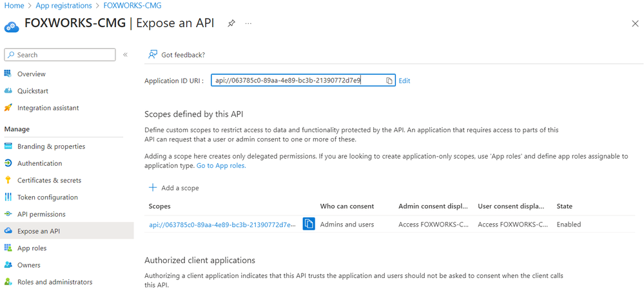Pin the Expose an API blade

click(231, 23)
